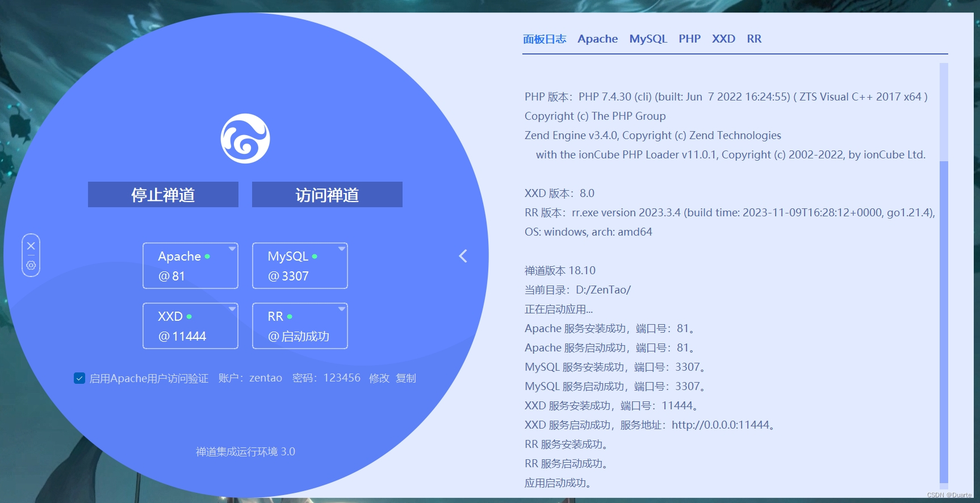Click the 访问禅道 button
The image size is (980, 503).
327,195
